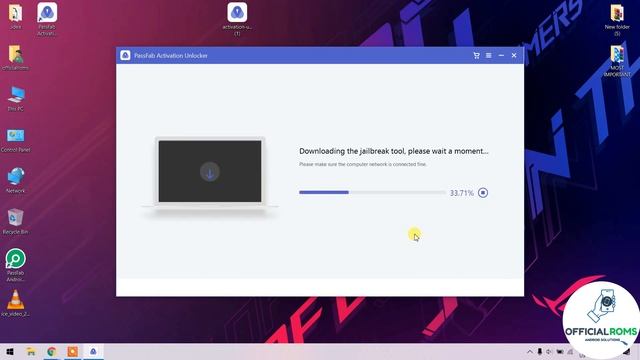
Task: Select the This PC desktop icon
Action: (x=16, y=98)
